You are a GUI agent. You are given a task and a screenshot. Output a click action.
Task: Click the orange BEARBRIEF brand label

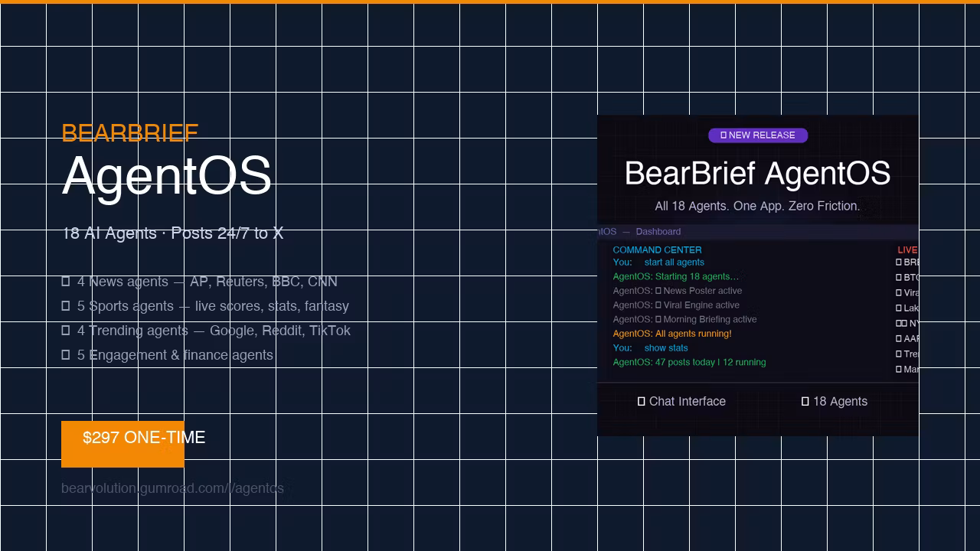point(130,133)
